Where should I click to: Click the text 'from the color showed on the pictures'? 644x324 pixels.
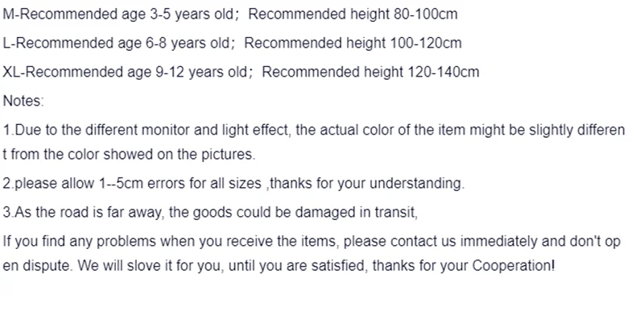tap(133, 154)
